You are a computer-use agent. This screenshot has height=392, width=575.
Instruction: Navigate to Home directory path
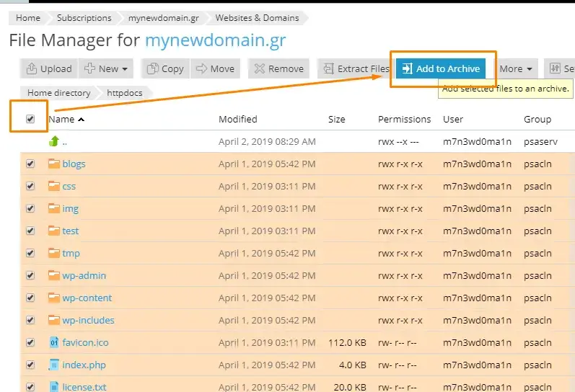click(58, 93)
